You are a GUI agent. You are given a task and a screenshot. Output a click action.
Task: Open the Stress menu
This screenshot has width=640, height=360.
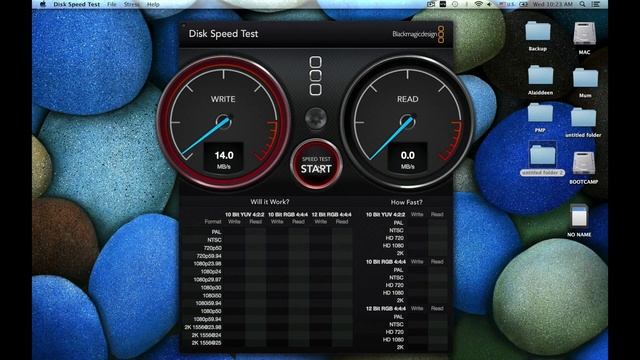(x=131, y=4)
